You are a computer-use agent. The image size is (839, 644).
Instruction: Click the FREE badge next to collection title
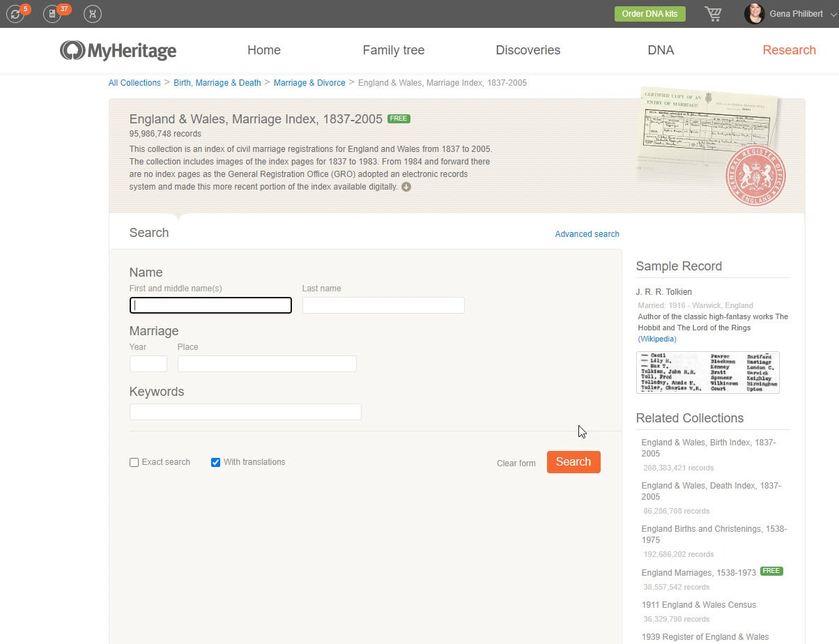tap(399, 118)
